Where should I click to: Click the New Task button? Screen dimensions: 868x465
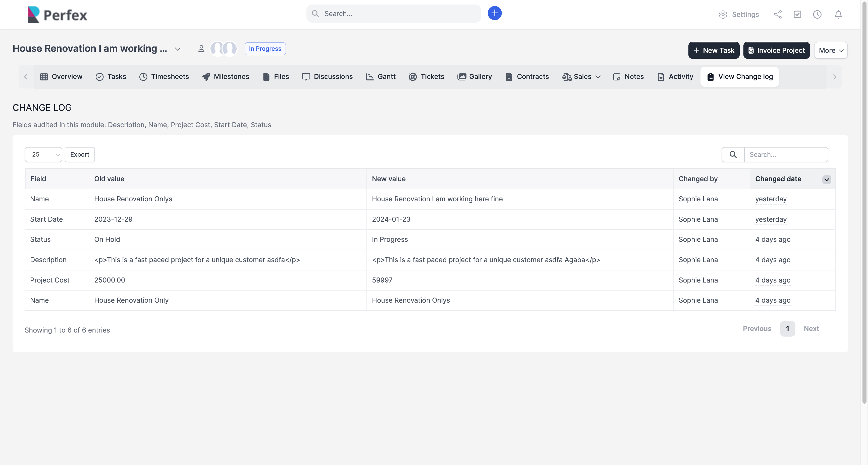(x=714, y=51)
